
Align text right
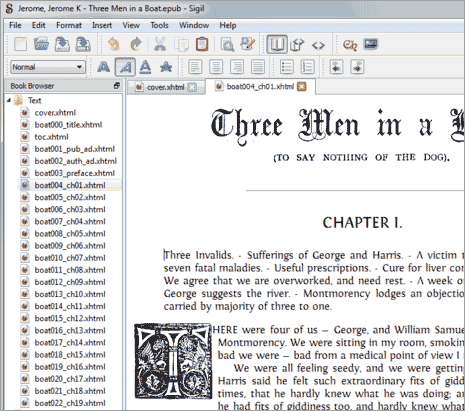point(237,67)
